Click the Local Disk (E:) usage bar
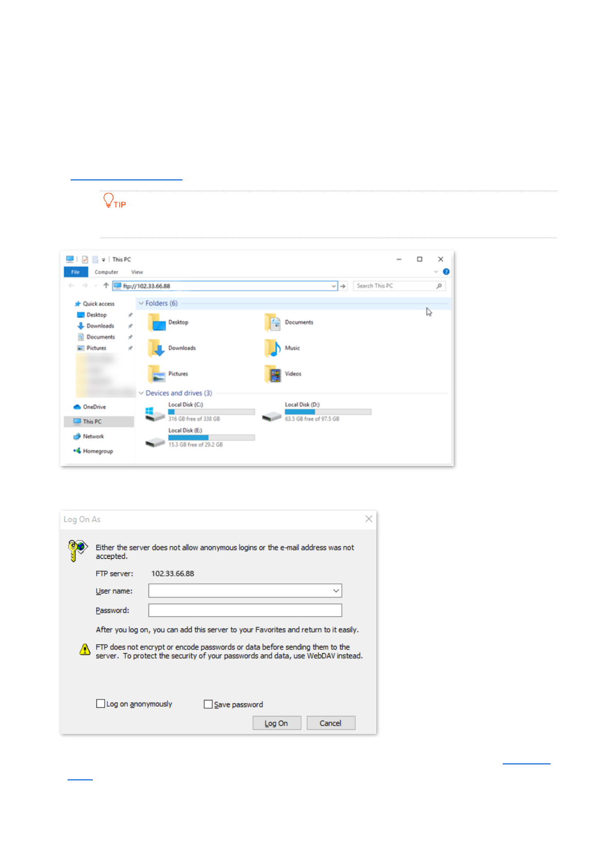Screen dimensions: 614x868 [x=211, y=438]
